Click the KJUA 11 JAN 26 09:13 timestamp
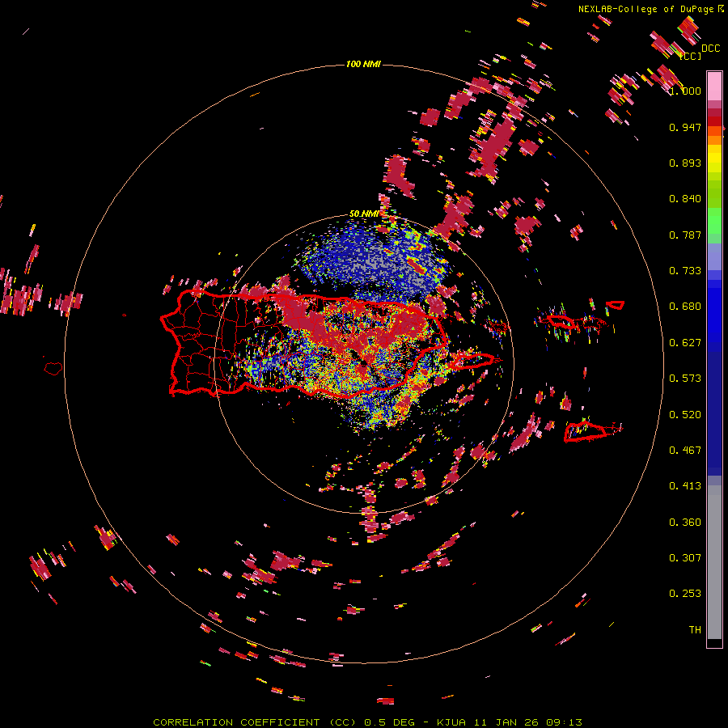The image size is (728, 728). (x=510, y=722)
